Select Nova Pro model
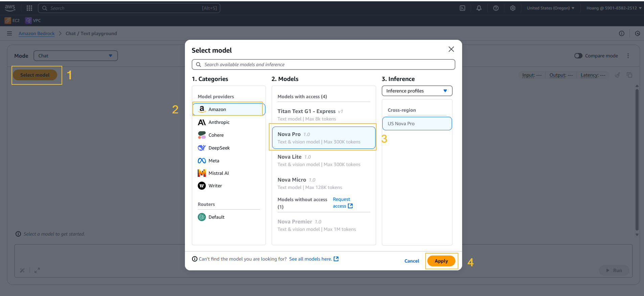 pos(324,138)
